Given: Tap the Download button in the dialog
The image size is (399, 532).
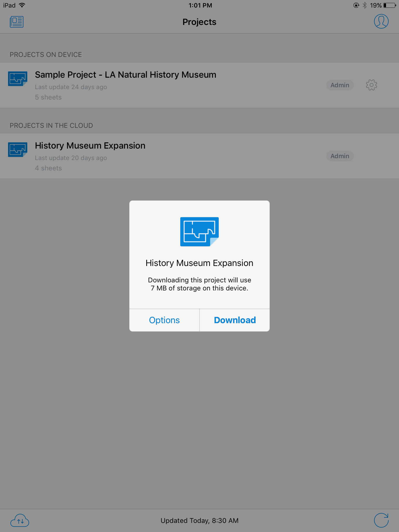Looking at the screenshot, I should (235, 320).
